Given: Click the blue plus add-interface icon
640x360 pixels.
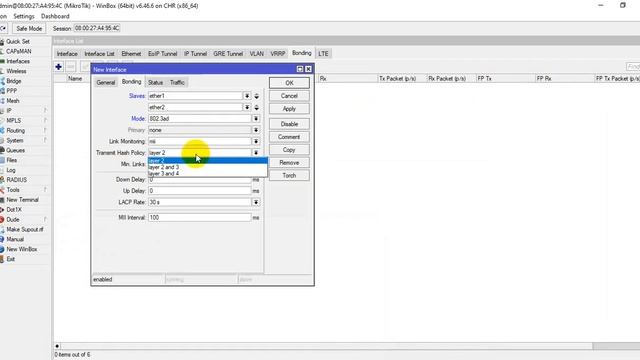Looking at the screenshot, I should click(x=58, y=67).
